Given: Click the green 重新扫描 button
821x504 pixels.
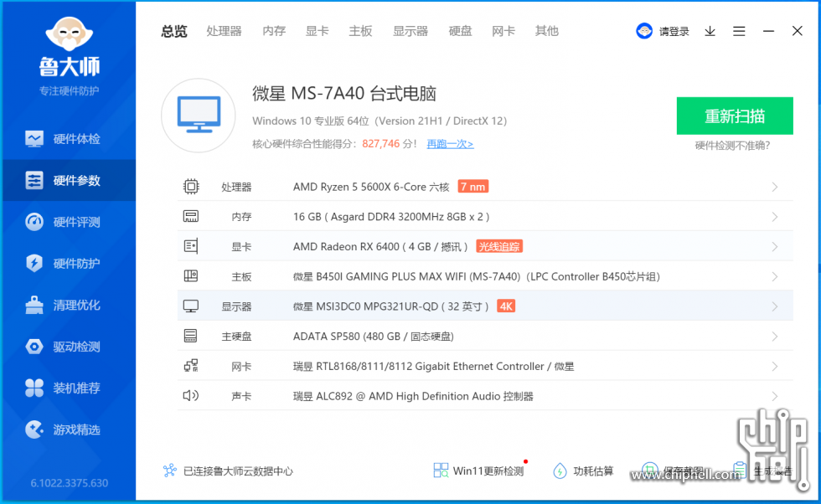Looking at the screenshot, I should coord(735,116).
